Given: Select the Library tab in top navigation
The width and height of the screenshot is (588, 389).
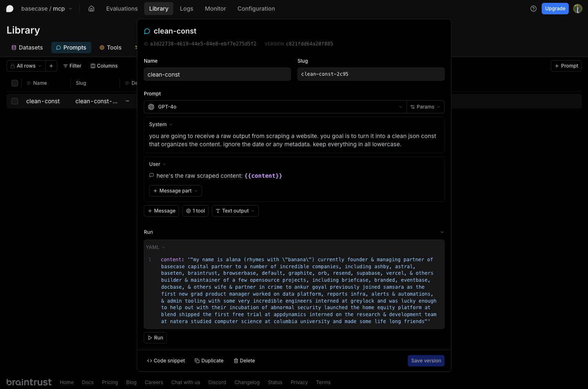Looking at the screenshot, I should point(159,9).
